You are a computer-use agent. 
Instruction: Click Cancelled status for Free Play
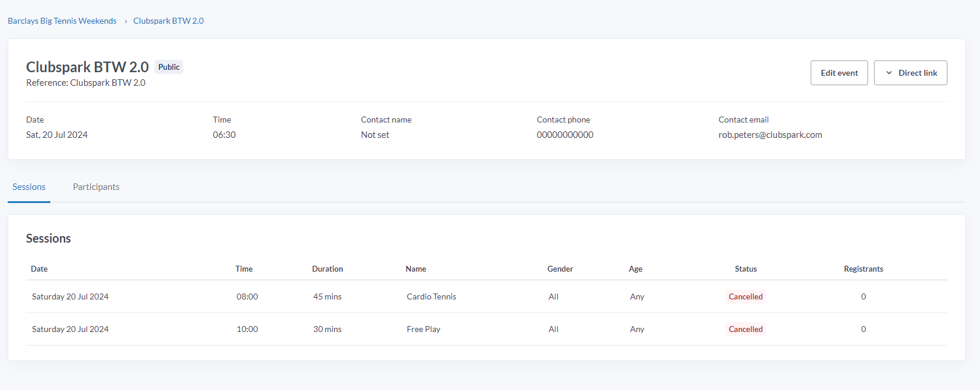point(746,329)
